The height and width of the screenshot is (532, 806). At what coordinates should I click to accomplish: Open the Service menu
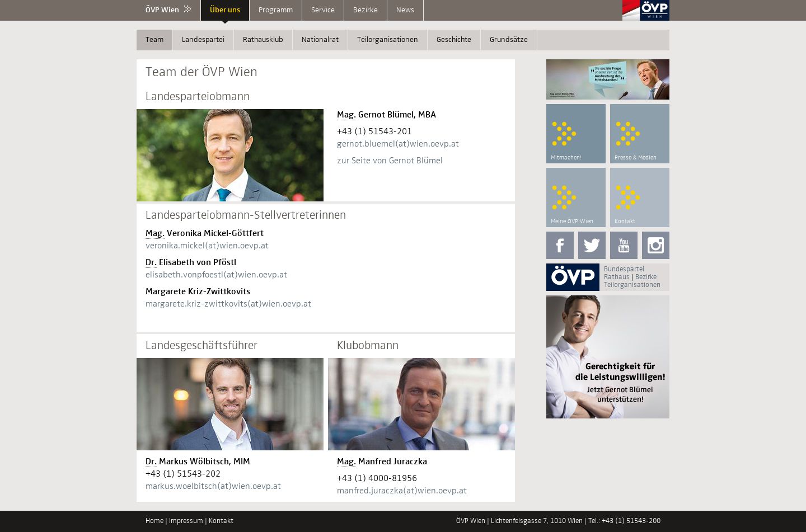click(x=323, y=10)
